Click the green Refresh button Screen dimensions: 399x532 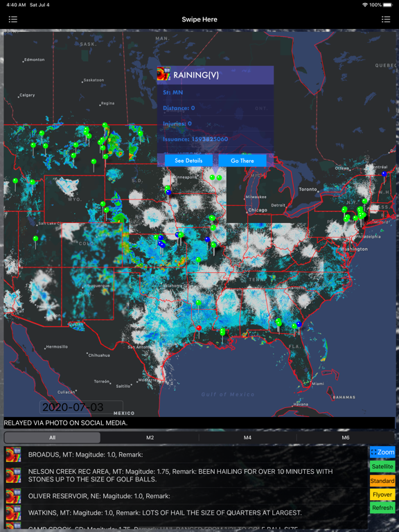[382, 508]
